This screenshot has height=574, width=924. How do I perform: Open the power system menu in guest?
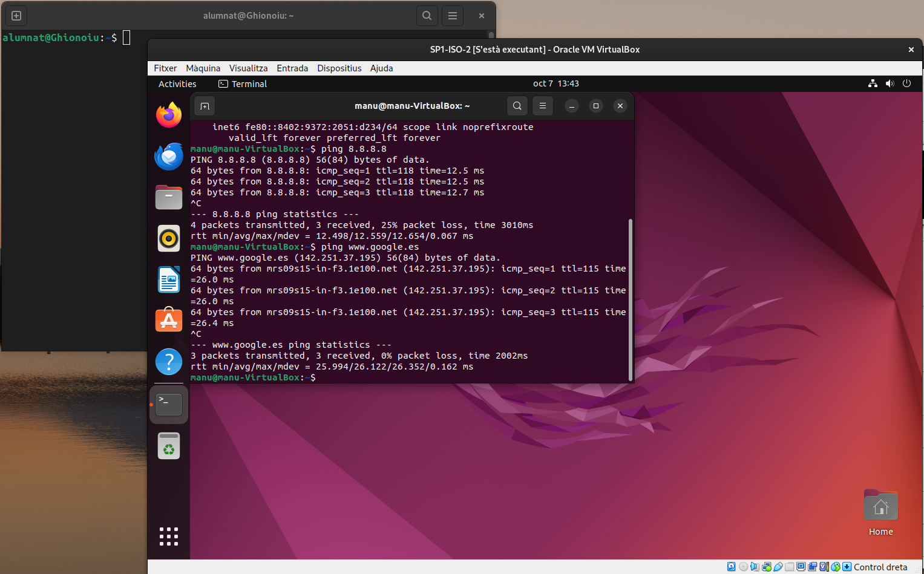pos(906,83)
